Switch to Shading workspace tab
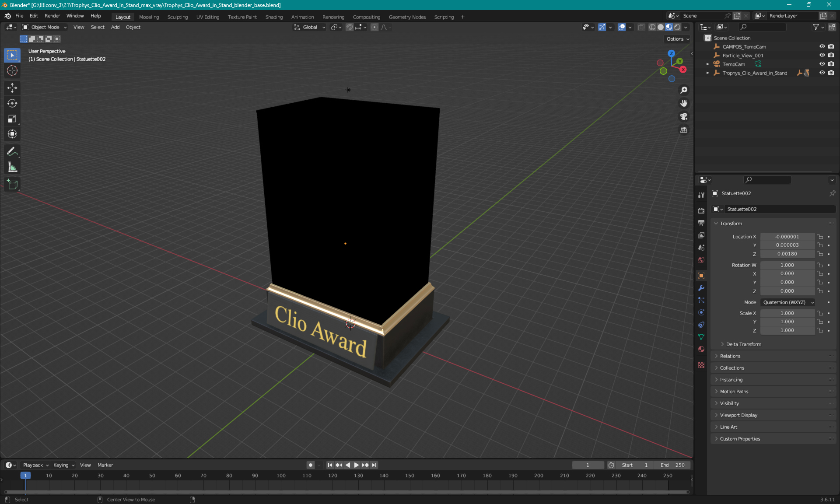The width and height of the screenshot is (840, 504). tap(274, 17)
